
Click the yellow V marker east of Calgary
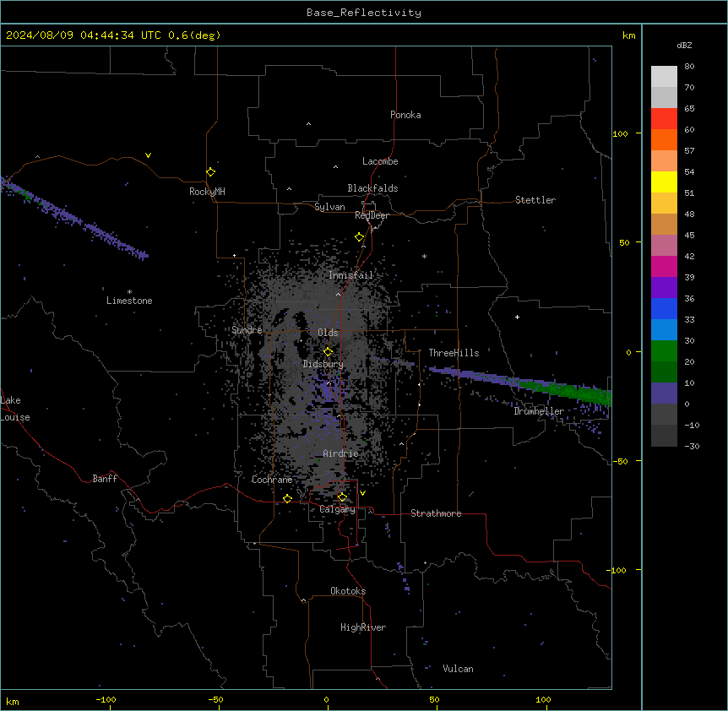point(362,493)
